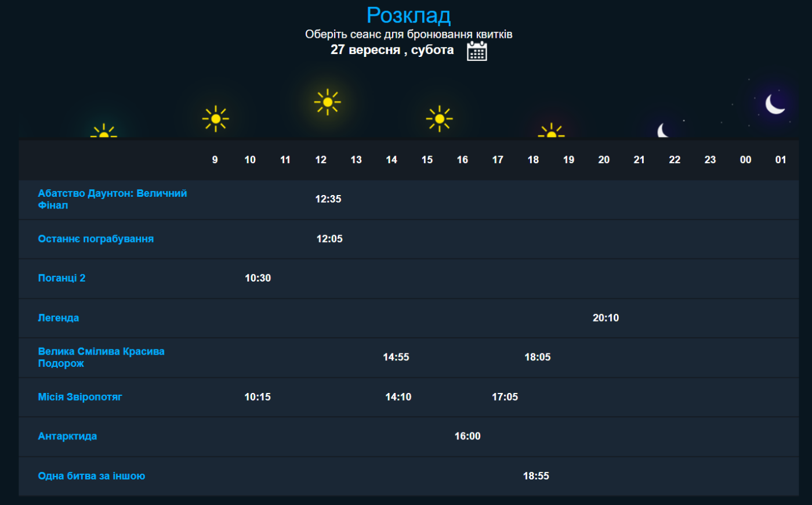Select the 10:30 session of Поганці 2
Screen dimensions: 812x505
click(x=258, y=278)
